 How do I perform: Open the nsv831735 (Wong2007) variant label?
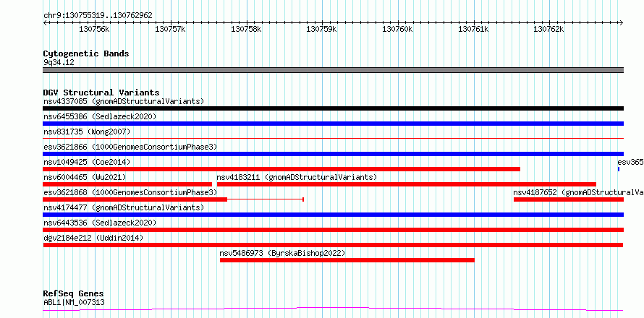(87, 132)
